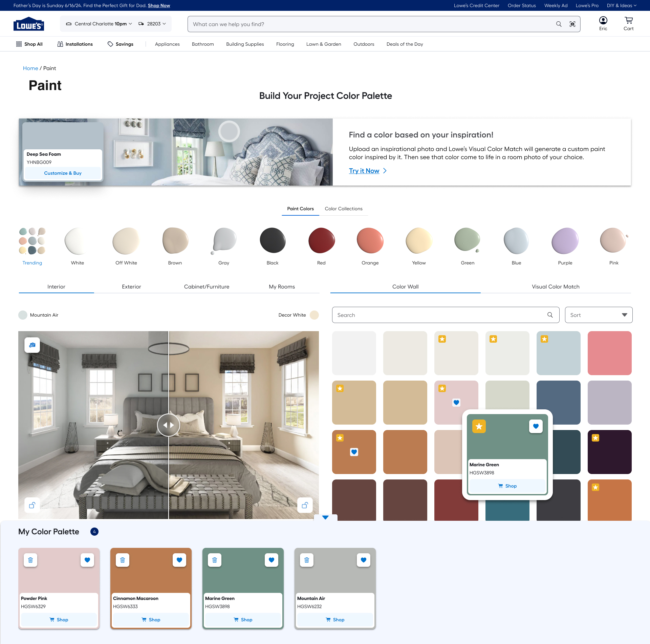650x644 pixels.
Task: Open the Appliances menu item
Action: pos(167,44)
